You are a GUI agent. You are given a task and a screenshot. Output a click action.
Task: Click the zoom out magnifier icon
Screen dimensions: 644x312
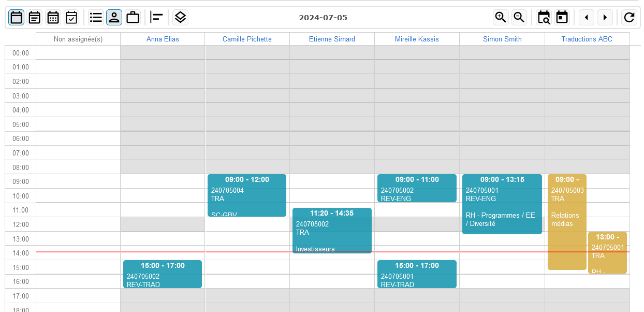pyautogui.click(x=519, y=18)
